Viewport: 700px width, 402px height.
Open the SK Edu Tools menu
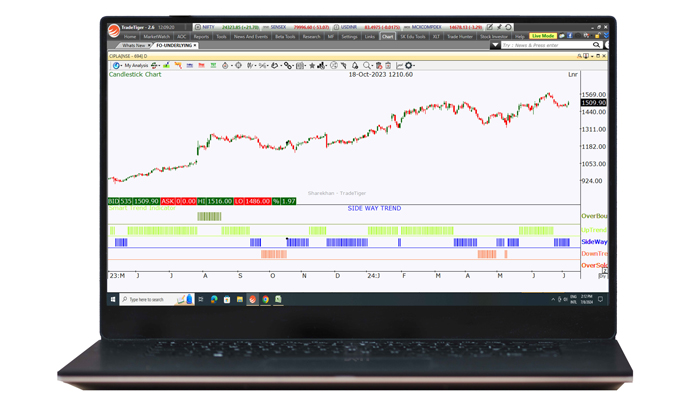[413, 37]
